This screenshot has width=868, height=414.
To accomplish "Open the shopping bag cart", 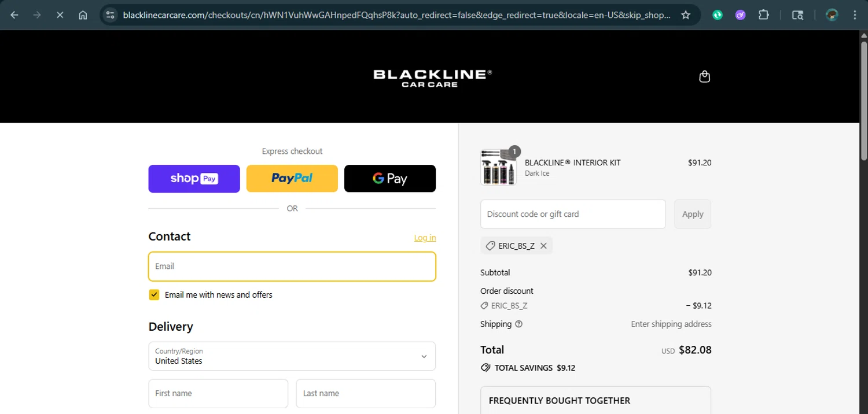I will pos(704,76).
